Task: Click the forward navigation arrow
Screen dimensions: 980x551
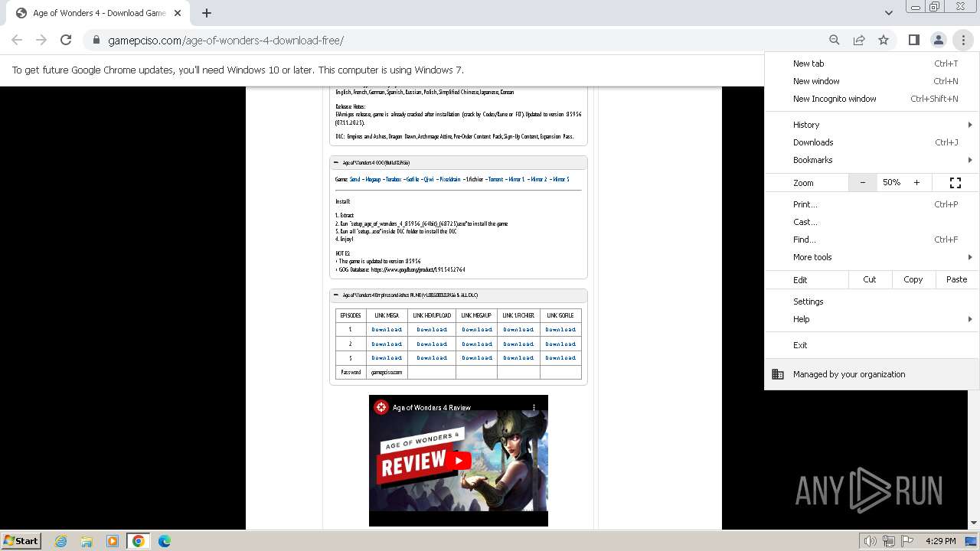Action: click(x=41, y=40)
